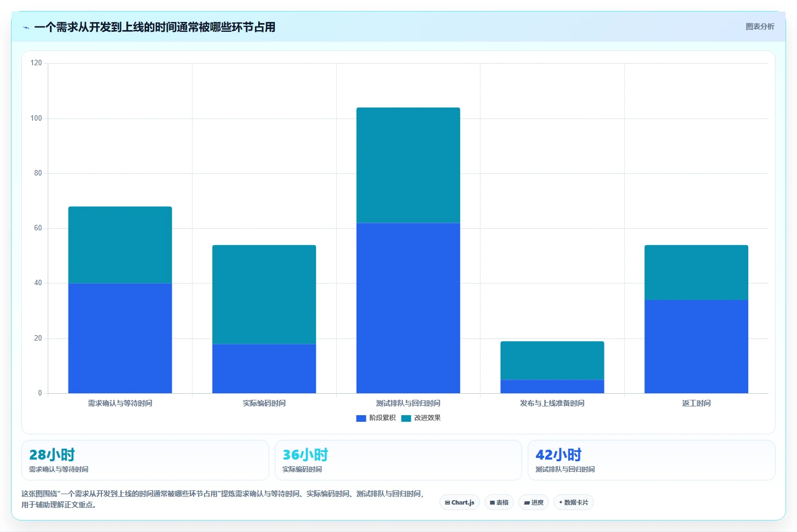Click the blue 返工时间 bar segment
797x532 pixels.
pos(696,347)
